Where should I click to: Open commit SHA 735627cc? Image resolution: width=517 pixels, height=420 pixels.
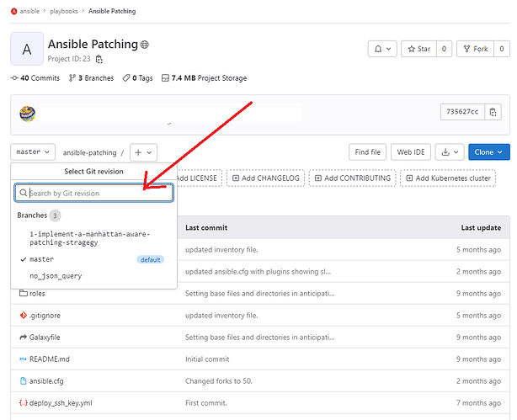[462, 112]
